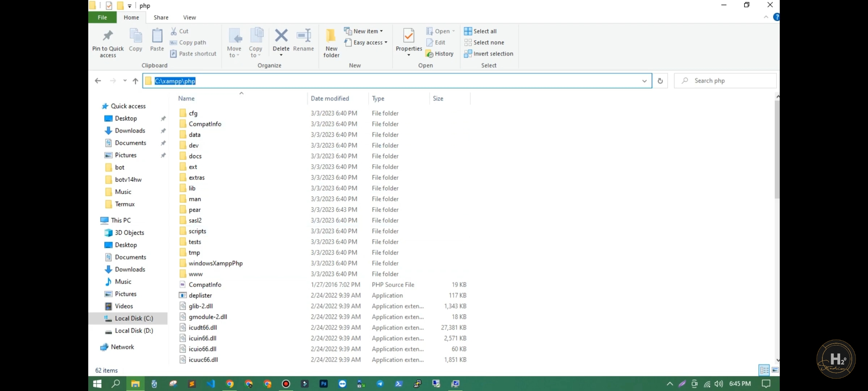Select the icudt66.dll file
Viewport: 868px width, 391px height.
198,328
